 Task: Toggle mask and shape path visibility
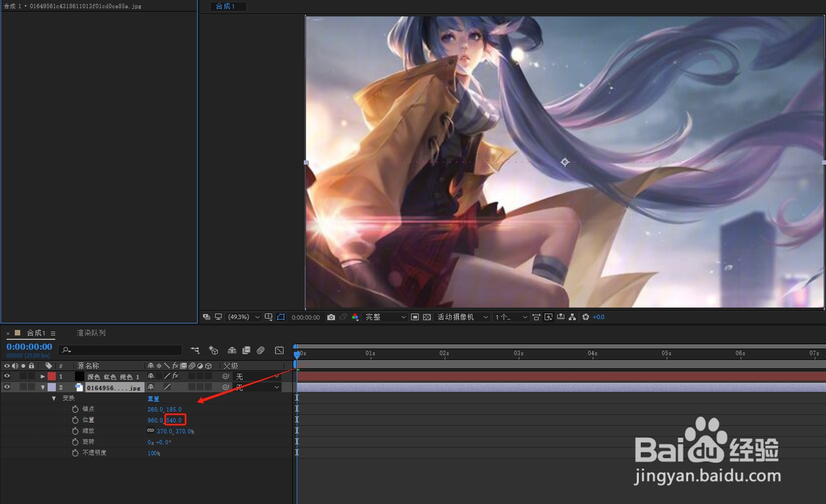[x=281, y=317]
